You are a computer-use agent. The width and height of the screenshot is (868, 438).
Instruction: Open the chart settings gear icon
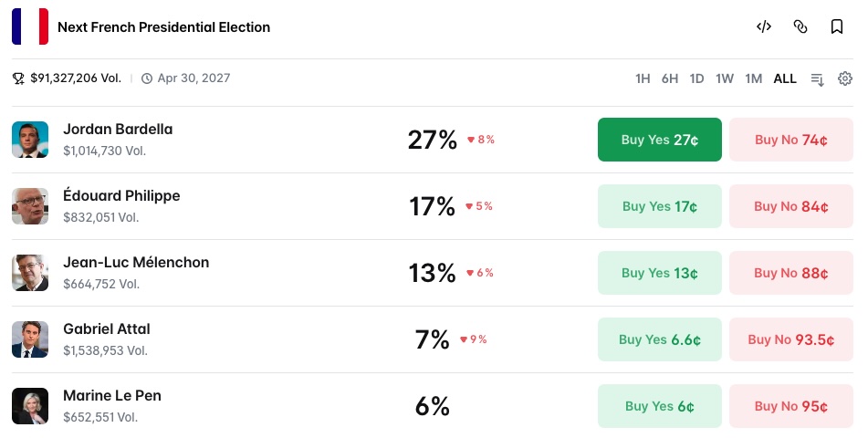coord(845,78)
